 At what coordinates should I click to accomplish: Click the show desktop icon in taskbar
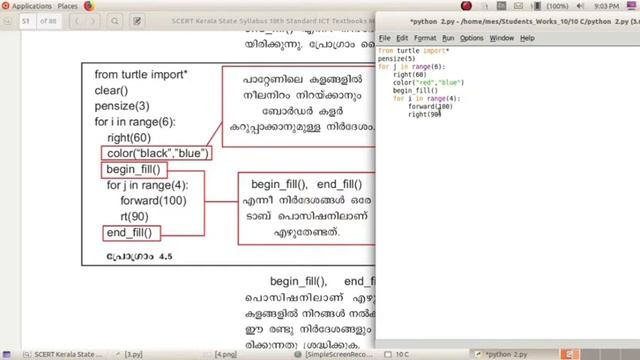[7, 354]
